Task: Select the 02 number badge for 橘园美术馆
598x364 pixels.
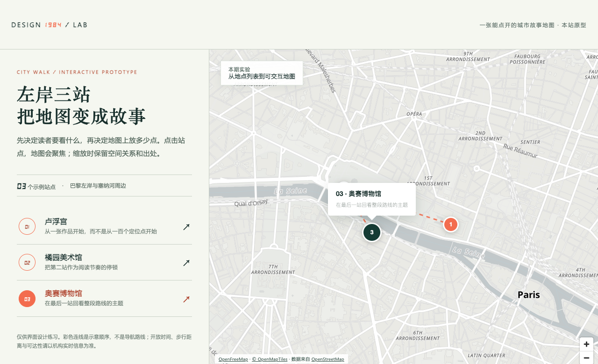Action: pyautogui.click(x=27, y=263)
